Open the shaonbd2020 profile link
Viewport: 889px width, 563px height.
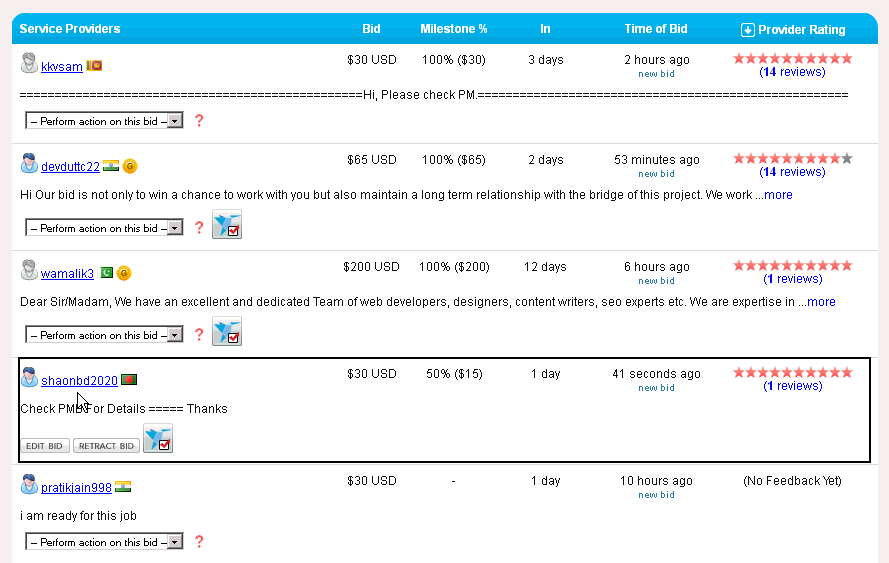coord(79,381)
